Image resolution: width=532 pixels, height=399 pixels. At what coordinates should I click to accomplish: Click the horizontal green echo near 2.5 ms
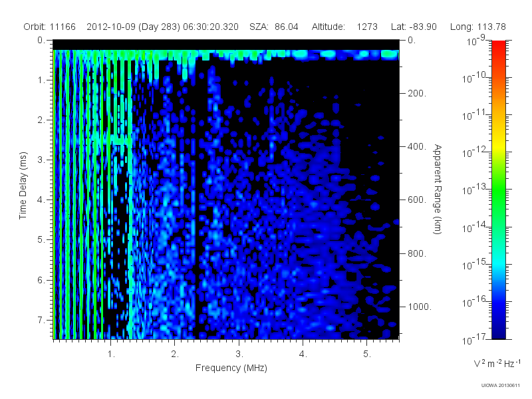tap(112, 140)
